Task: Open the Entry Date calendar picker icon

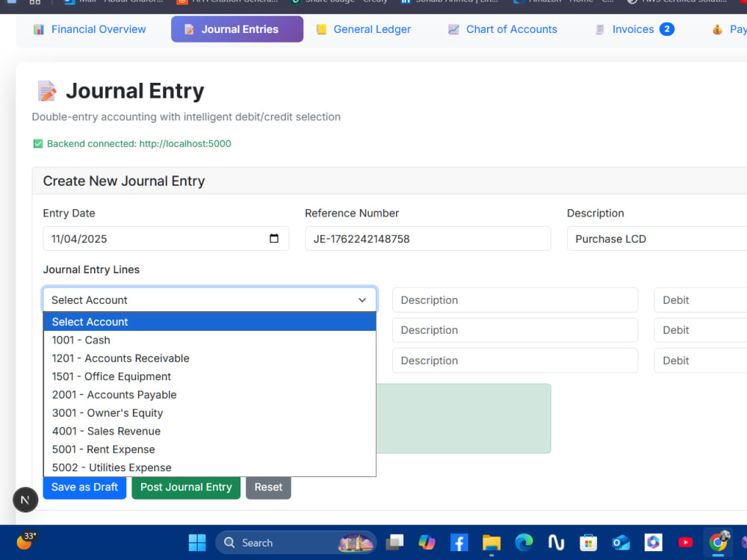Action: [274, 238]
